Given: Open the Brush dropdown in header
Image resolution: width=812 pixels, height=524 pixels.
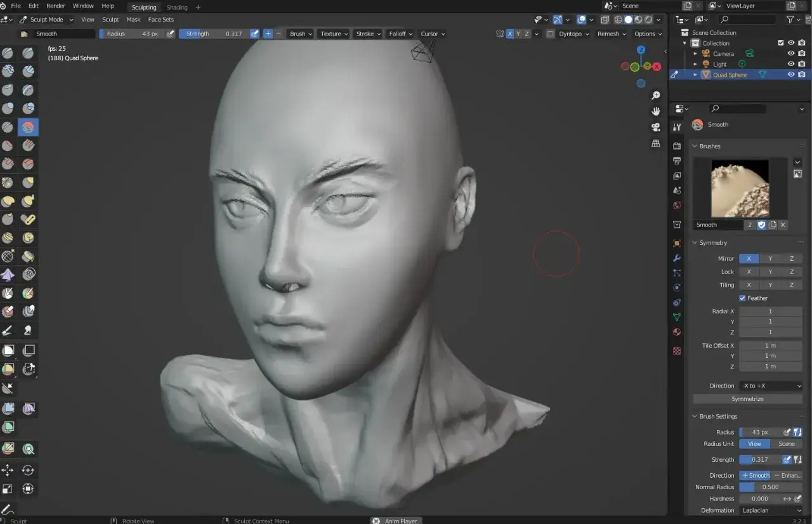Looking at the screenshot, I should (x=301, y=34).
